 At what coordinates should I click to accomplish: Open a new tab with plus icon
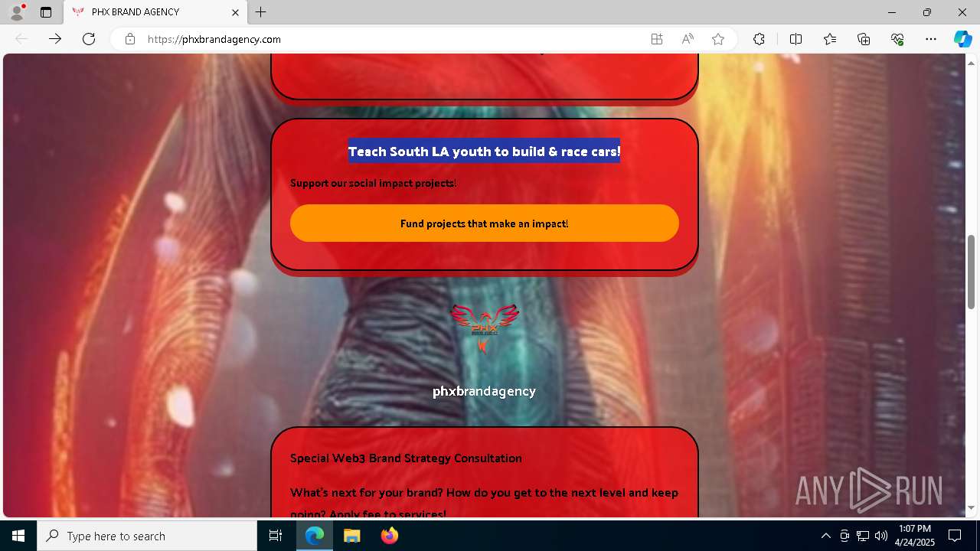[260, 12]
